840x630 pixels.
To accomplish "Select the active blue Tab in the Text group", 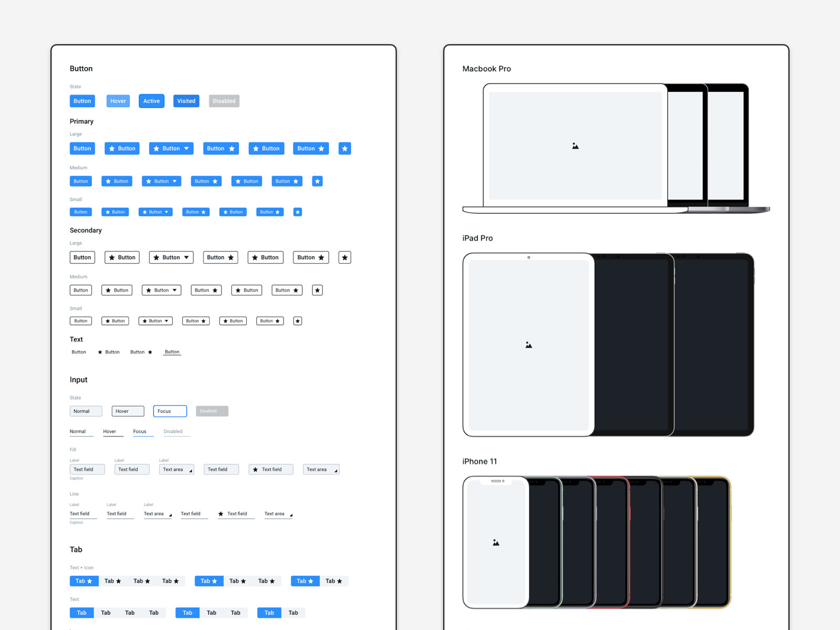I will tap(82, 613).
